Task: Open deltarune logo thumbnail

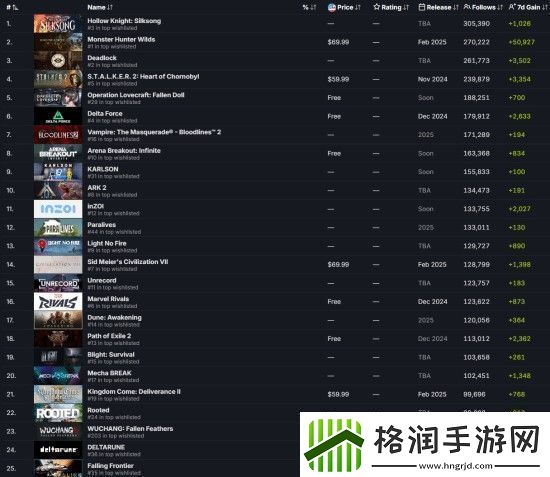Action: pyautogui.click(x=58, y=450)
